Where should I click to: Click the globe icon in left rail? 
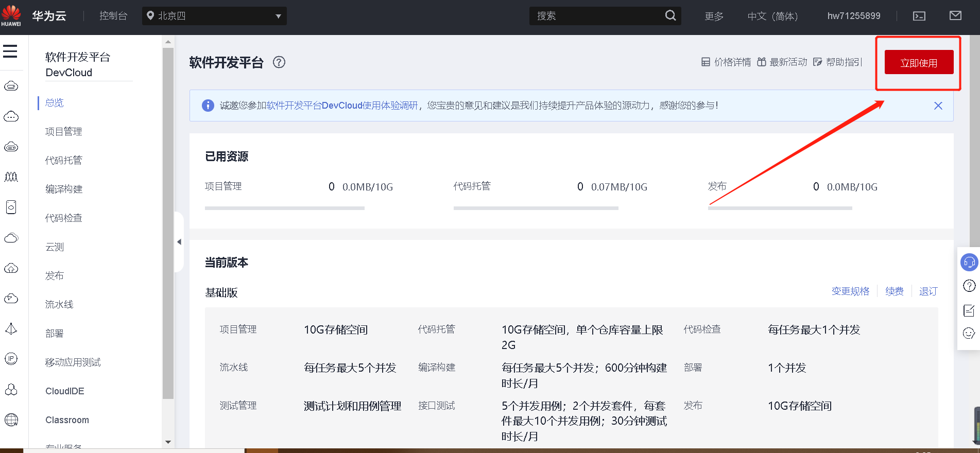click(x=11, y=420)
